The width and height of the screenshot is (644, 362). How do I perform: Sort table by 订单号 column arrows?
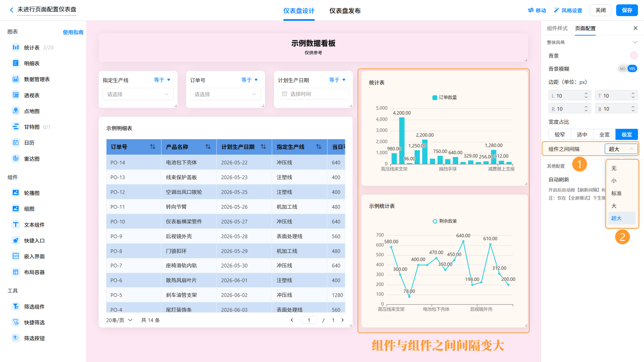point(153,147)
